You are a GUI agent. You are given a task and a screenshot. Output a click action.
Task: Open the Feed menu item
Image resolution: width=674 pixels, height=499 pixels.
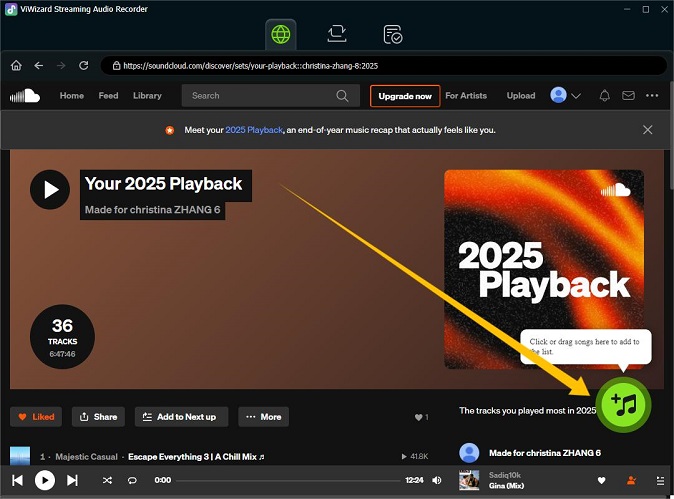(x=108, y=95)
